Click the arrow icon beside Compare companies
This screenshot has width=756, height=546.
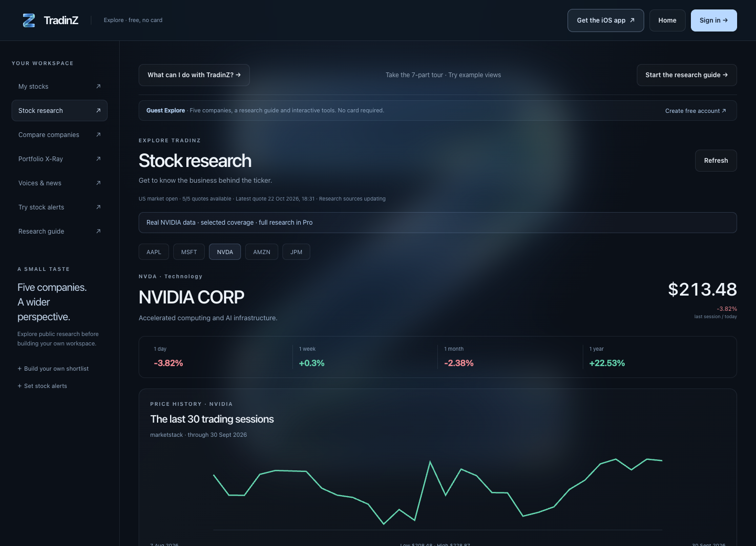98,135
